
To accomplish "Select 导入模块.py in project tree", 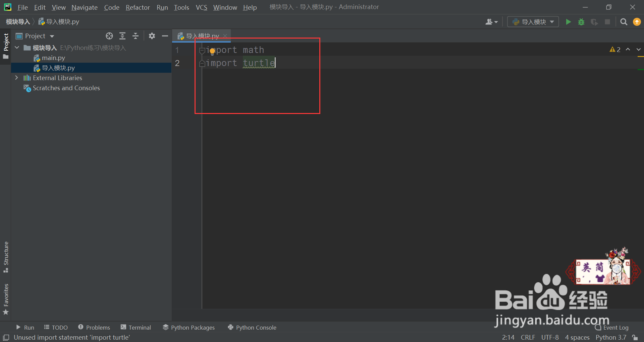I will pos(58,68).
